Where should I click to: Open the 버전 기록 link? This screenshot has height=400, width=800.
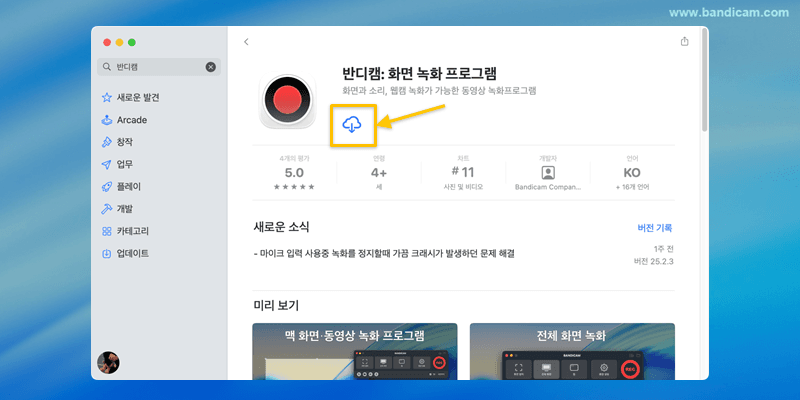click(655, 228)
